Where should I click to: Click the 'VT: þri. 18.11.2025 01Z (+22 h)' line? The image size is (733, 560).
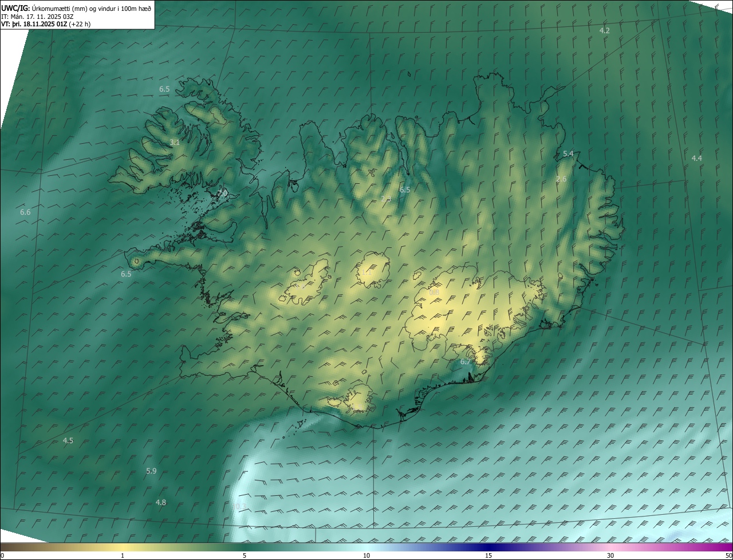click(46, 24)
